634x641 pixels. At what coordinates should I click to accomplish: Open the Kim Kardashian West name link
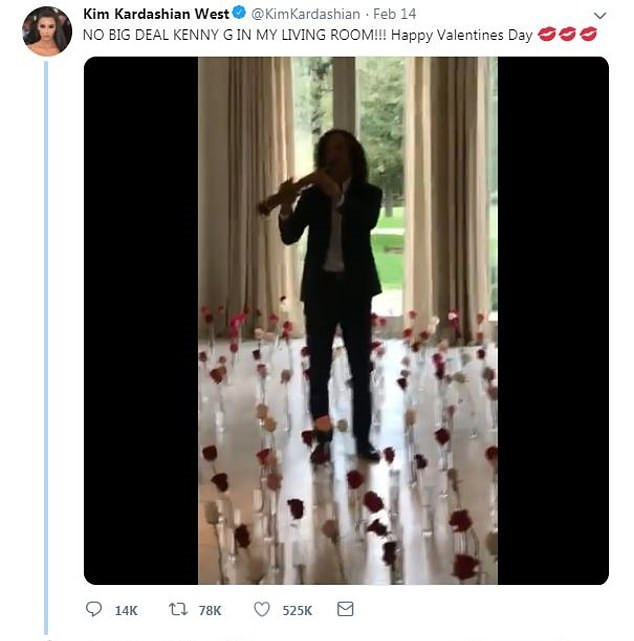point(156,14)
